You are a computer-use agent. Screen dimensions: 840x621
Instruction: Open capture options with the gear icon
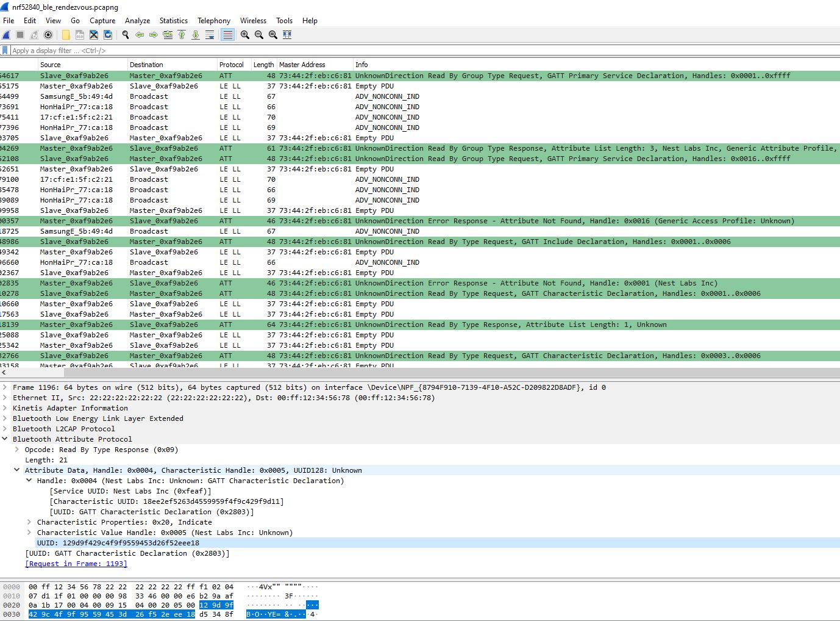point(48,35)
